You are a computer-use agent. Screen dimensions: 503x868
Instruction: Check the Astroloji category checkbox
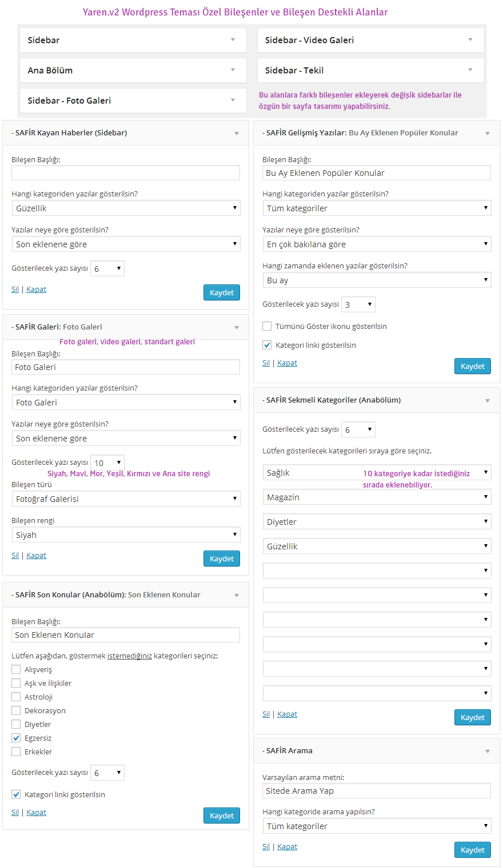click(x=16, y=697)
